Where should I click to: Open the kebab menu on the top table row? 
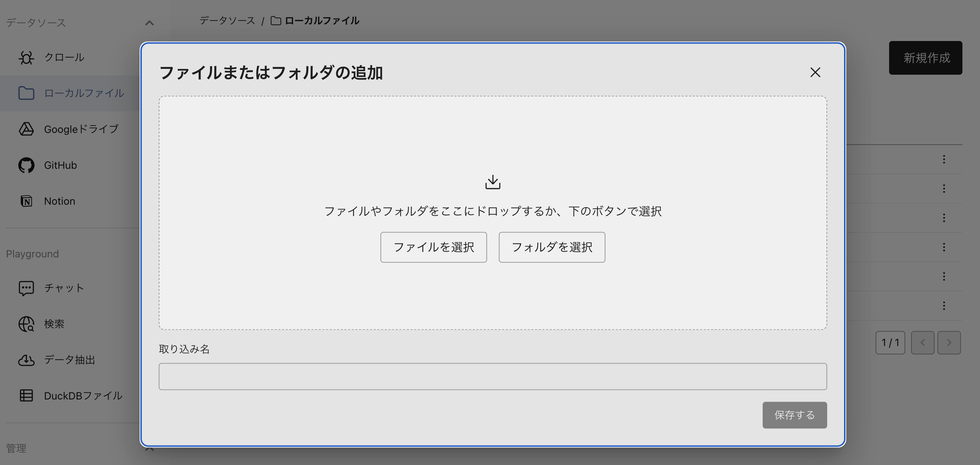pyautogui.click(x=944, y=160)
